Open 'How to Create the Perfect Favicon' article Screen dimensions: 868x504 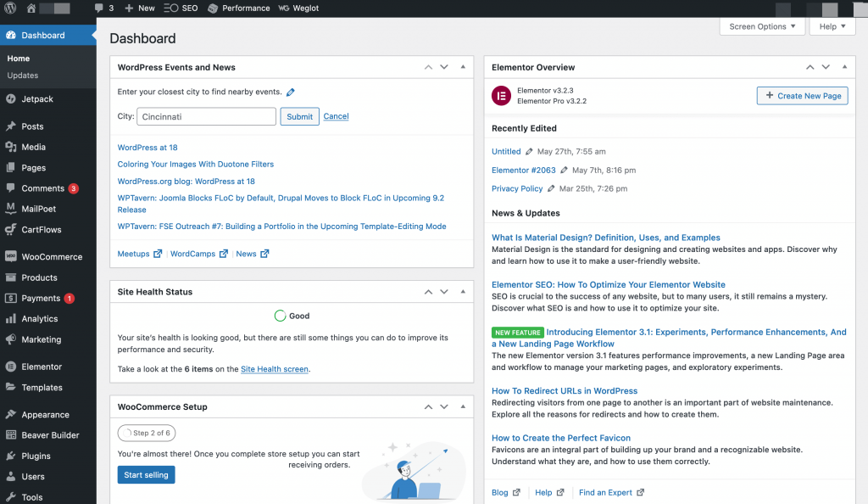click(x=561, y=438)
